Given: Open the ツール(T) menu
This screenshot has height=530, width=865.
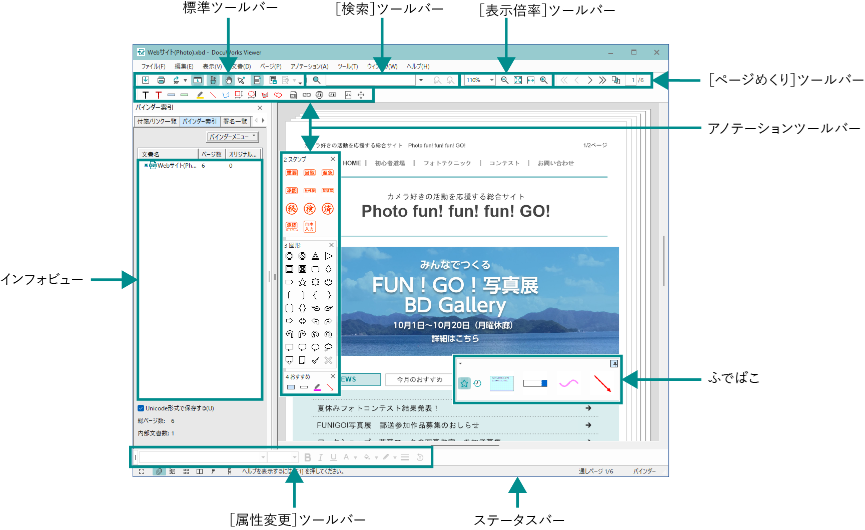Looking at the screenshot, I should coord(348,66).
